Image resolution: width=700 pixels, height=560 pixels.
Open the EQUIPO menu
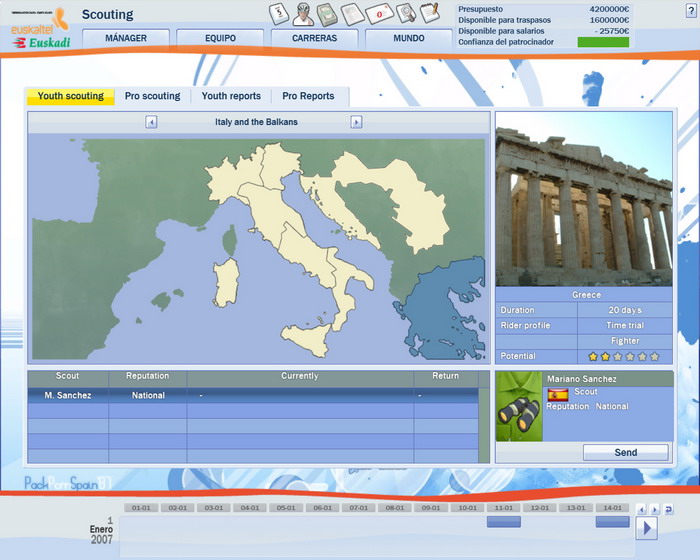click(220, 39)
